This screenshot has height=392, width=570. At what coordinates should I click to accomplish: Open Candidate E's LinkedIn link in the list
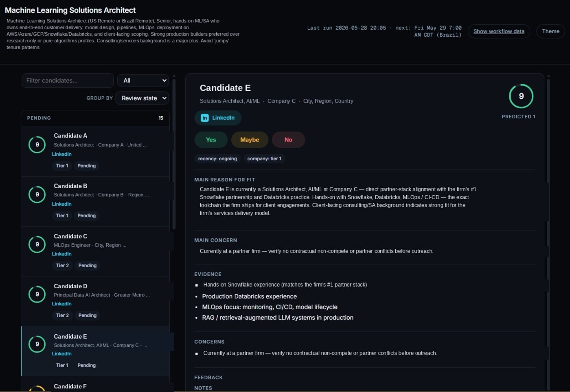[x=61, y=354]
